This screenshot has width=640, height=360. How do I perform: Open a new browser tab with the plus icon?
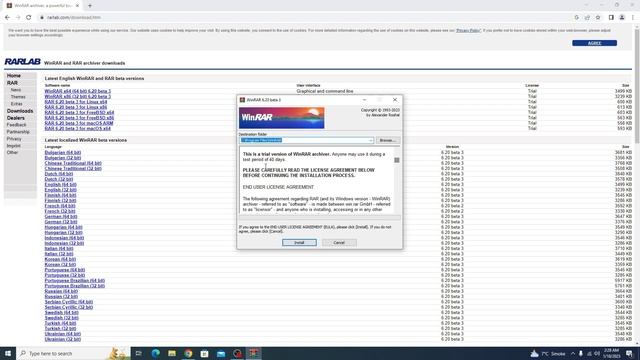coord(90,6)
